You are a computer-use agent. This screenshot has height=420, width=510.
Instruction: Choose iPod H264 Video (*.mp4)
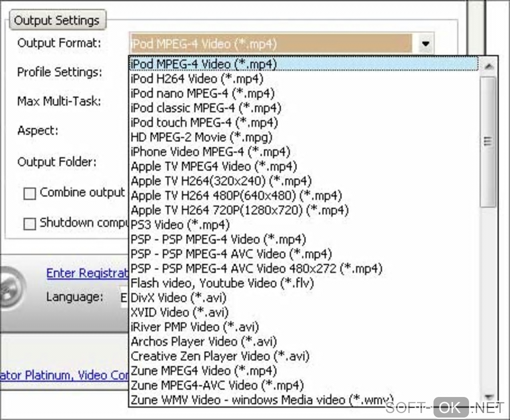coord(304,78)
